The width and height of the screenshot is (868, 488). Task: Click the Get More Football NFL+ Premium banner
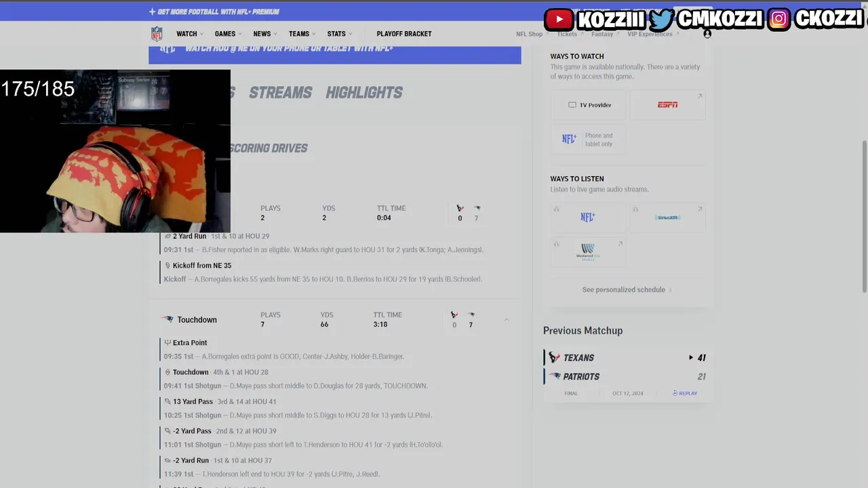pyautogui.click(x=214, y=12)
